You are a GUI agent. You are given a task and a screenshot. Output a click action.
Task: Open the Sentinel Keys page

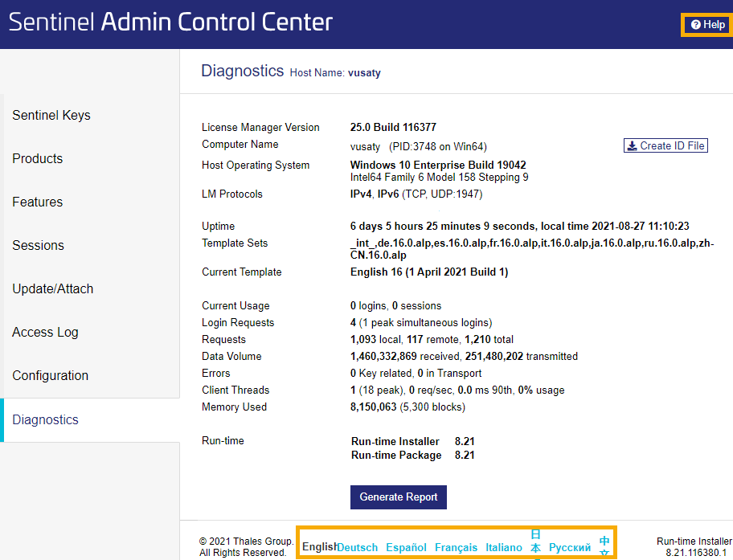tap(51, 115)
